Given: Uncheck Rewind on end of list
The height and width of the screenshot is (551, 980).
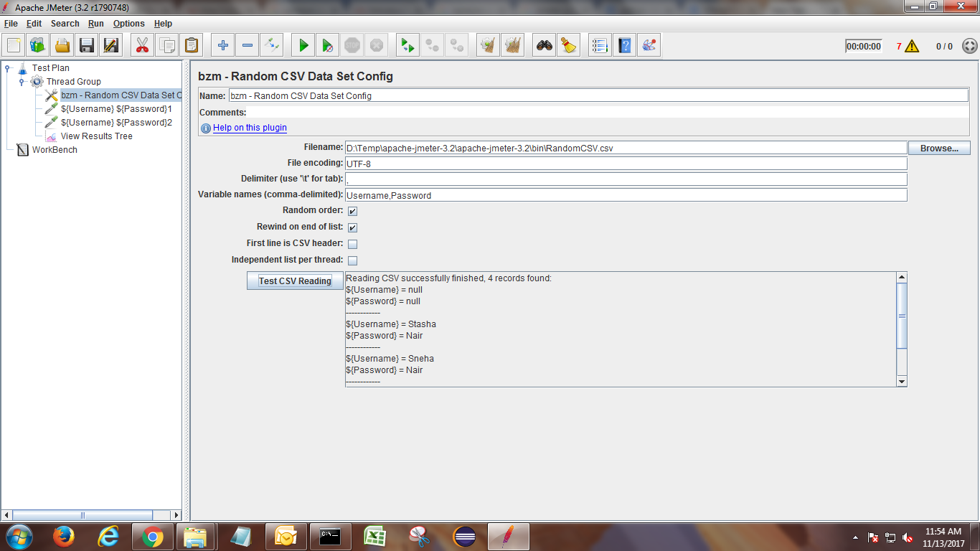Looking at the screenshot, I should click(x=352, y=227).
